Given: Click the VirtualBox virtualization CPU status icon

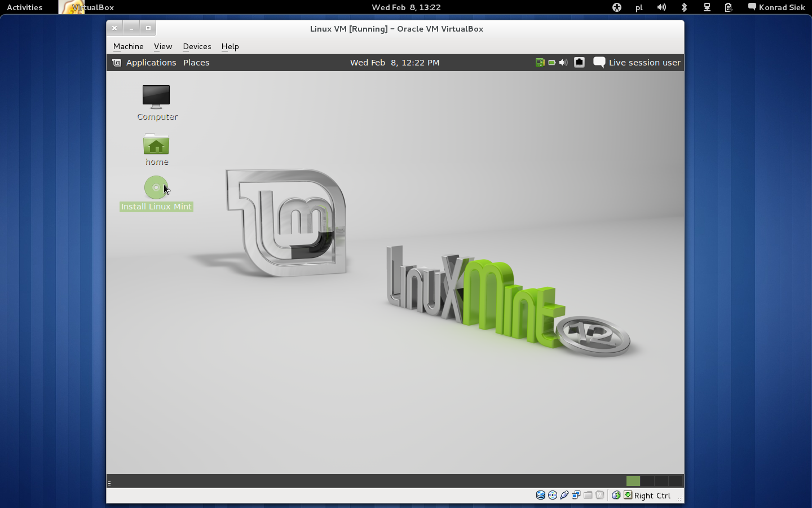Looking at the screenshot, I should coord(600,495).
